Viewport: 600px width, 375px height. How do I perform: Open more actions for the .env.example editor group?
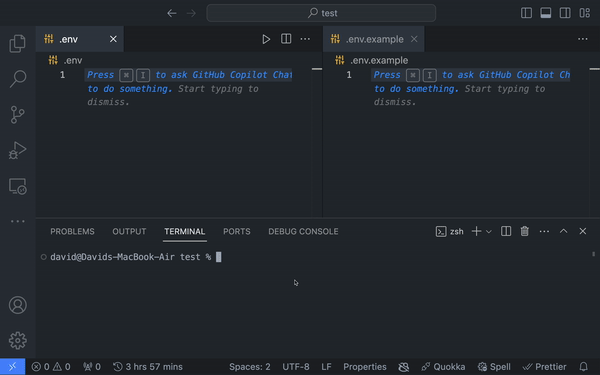(x=583, y=39)
